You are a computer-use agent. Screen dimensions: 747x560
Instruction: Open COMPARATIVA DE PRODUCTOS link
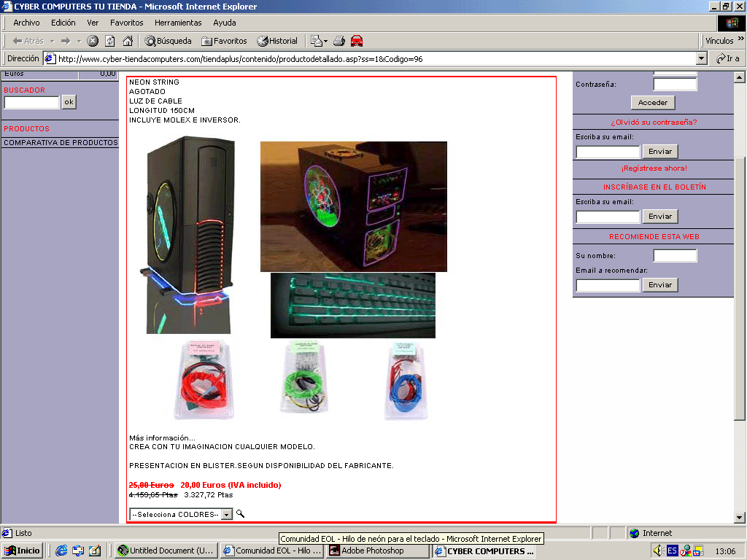click(x=61, y=143)
